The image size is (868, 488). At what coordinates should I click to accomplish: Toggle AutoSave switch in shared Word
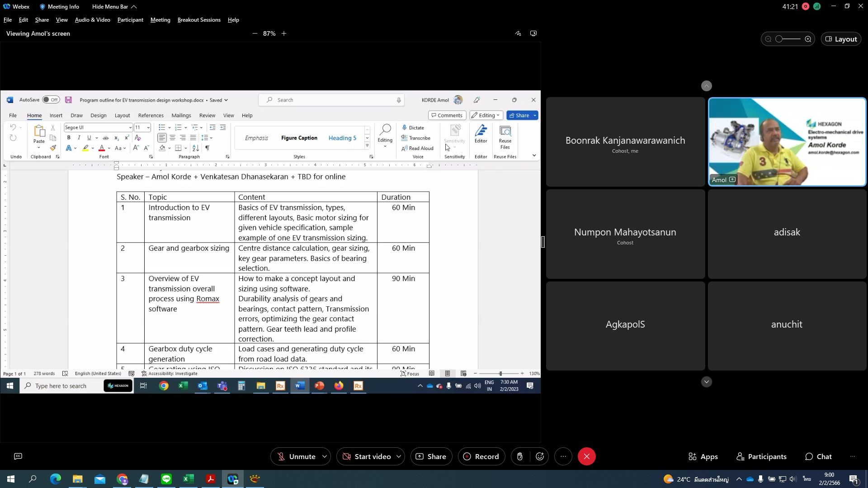coord(51,100)
